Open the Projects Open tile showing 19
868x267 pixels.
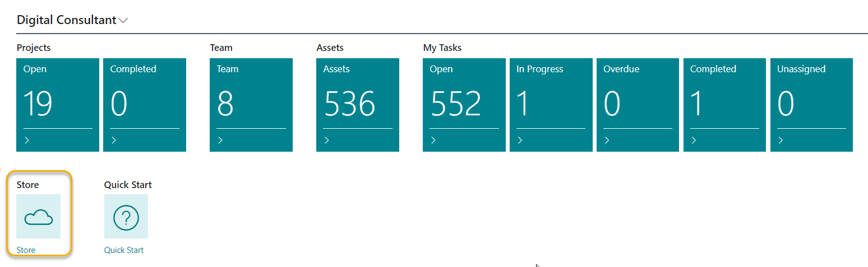pyautogui.click(x=58, y=105)
